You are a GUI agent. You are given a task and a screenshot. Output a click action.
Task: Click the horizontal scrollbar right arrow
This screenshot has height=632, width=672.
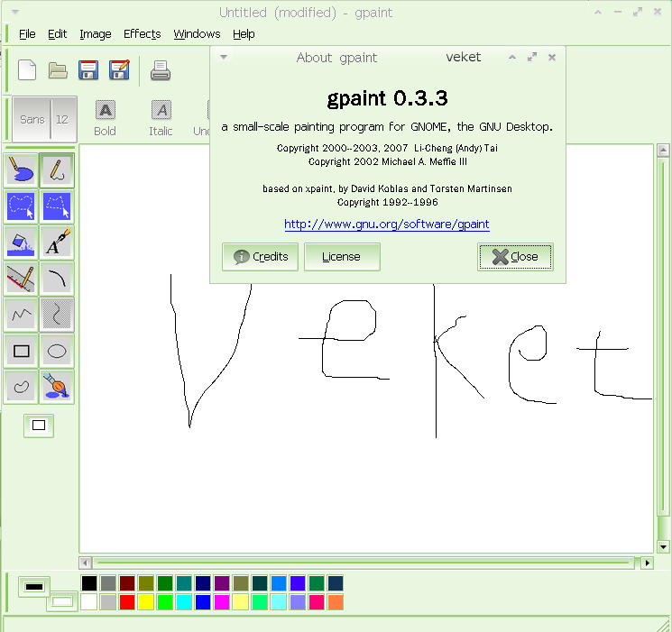click(x=647, y=563)
